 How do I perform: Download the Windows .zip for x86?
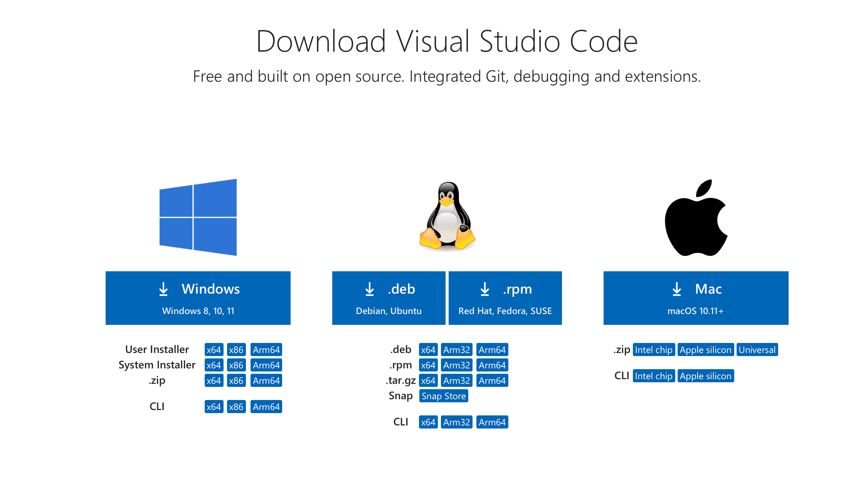(x=236, y=380)
